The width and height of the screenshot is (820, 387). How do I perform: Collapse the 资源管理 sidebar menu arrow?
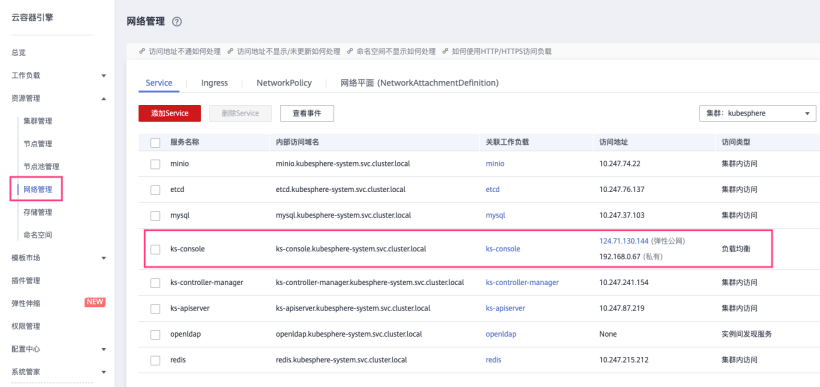[104, 98]
